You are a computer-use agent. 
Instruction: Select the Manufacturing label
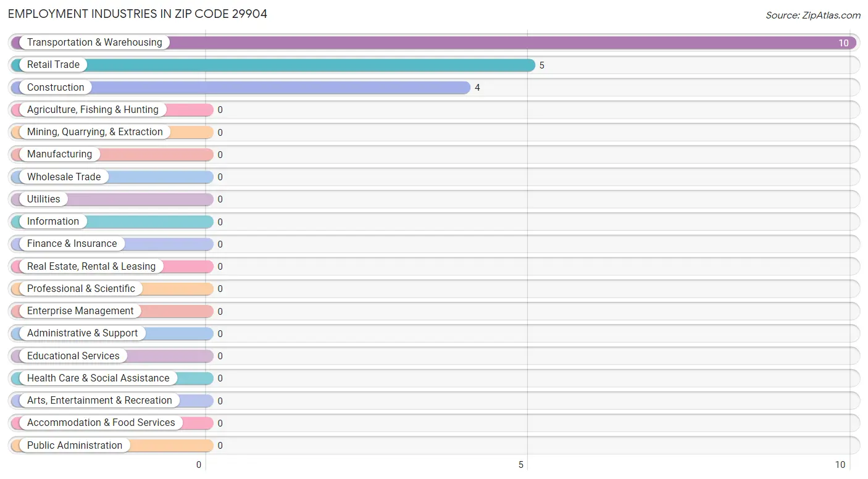[x=59, y=154]
